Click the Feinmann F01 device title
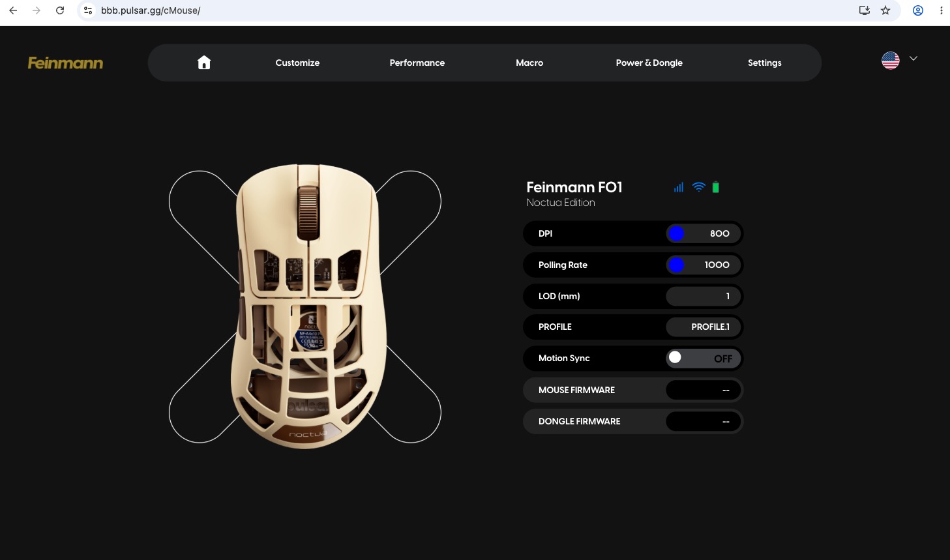The height and width of the screenshot is (560, 950). pos(574,187)
